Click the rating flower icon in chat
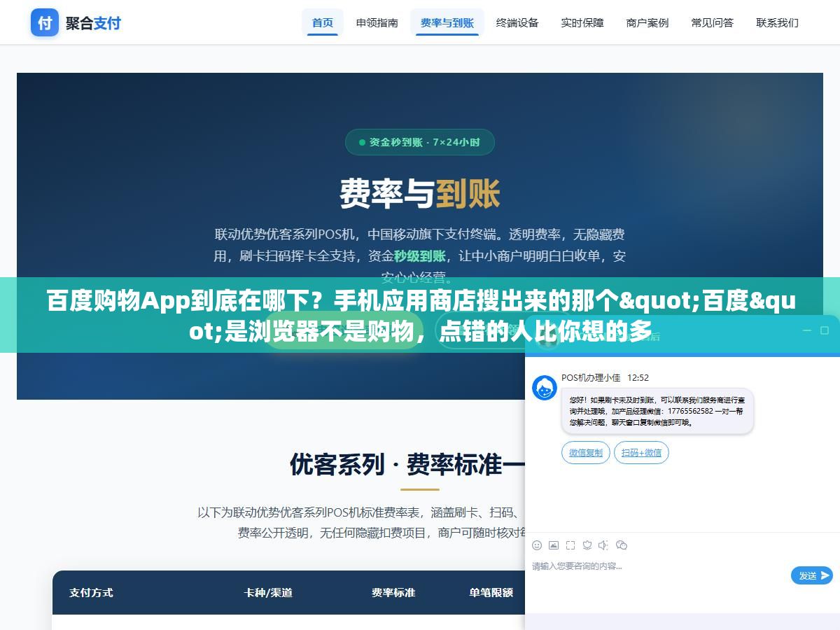Viewport: 840px width, 630px height. click(587, 545)
